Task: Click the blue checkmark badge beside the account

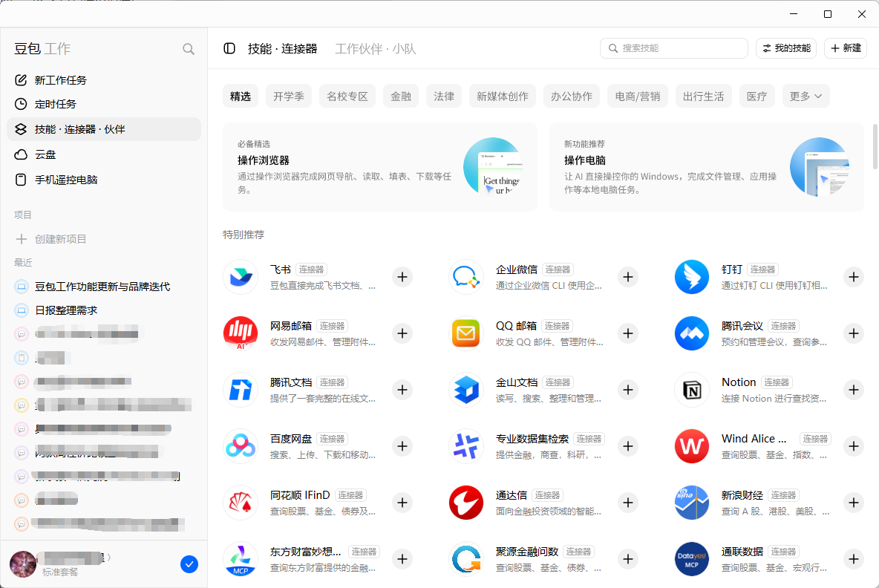Action: [189, 564]
